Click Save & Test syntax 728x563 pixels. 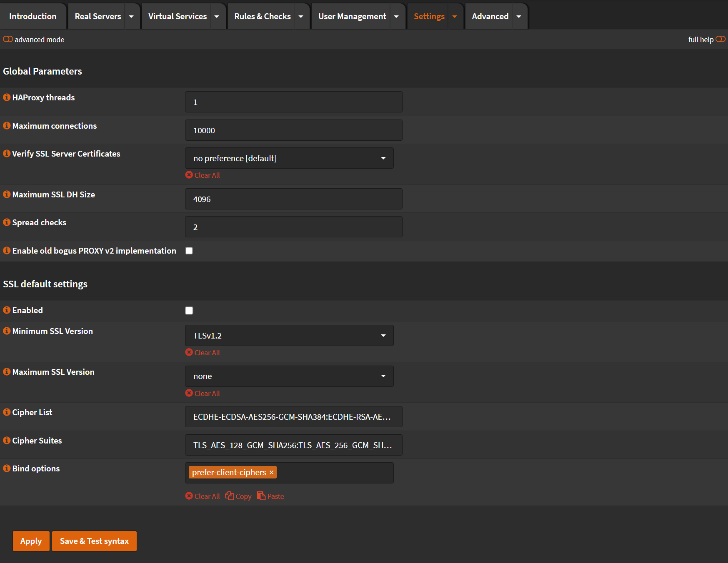coord(94,541)
